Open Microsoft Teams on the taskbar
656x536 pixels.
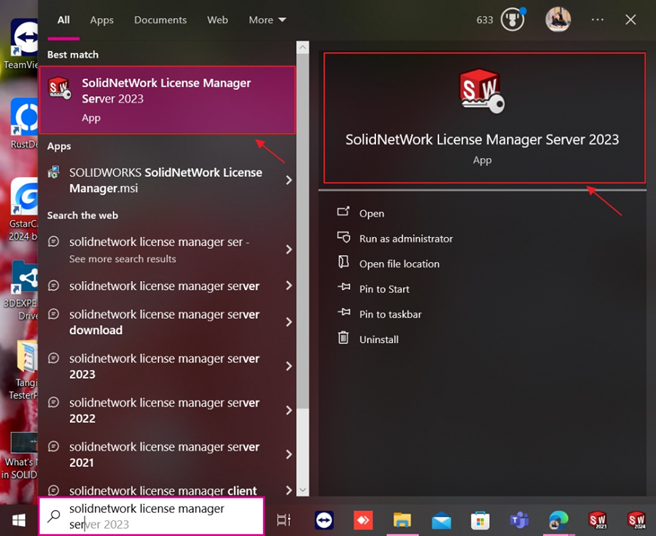(519, 521)
